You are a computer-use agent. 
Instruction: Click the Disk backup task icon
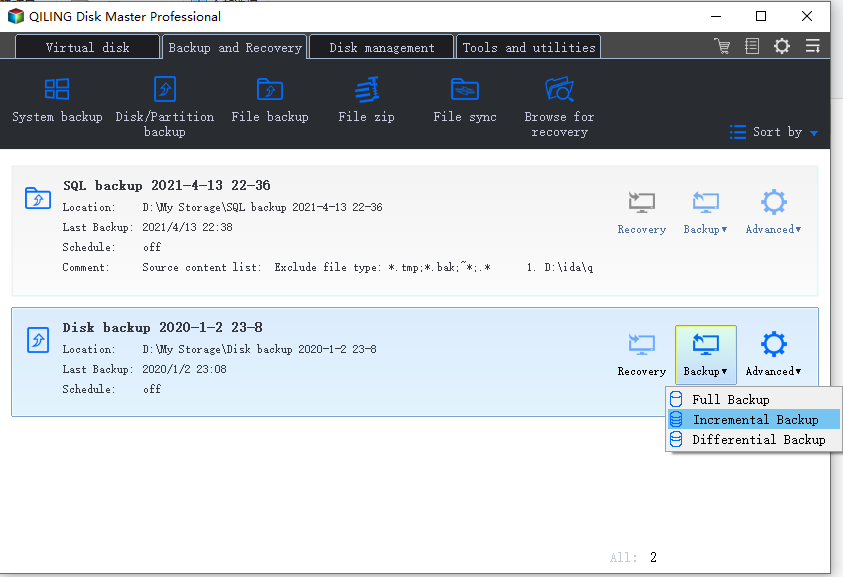pos(38,340)
